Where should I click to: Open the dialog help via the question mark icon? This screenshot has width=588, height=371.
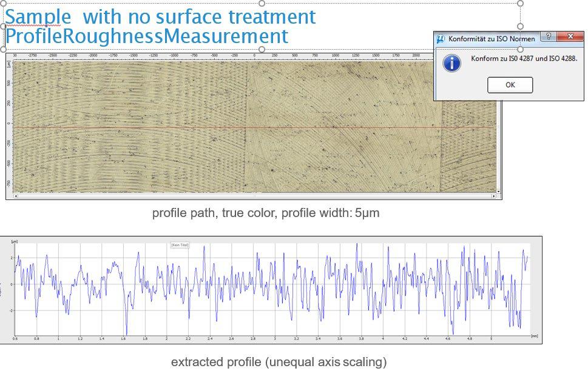tap(548, 37)
